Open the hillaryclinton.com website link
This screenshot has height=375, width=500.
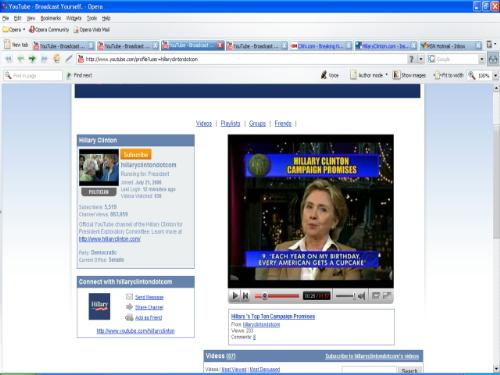coord(110,239)
